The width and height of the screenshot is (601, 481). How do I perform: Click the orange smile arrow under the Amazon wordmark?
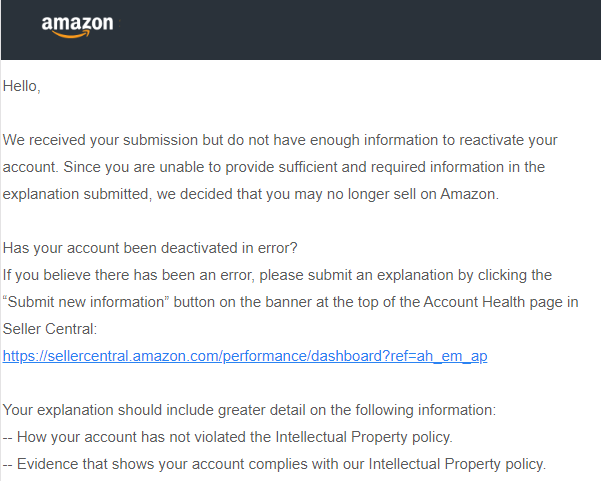(70, 35)
